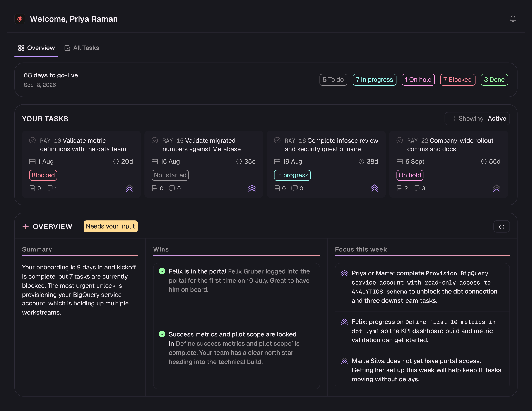Image resolution: width=532 pixels, height=411 pixels.
Task: Open Provision BigQuery service account focus item
Action: pyautogui.click(x=422, y=287)
